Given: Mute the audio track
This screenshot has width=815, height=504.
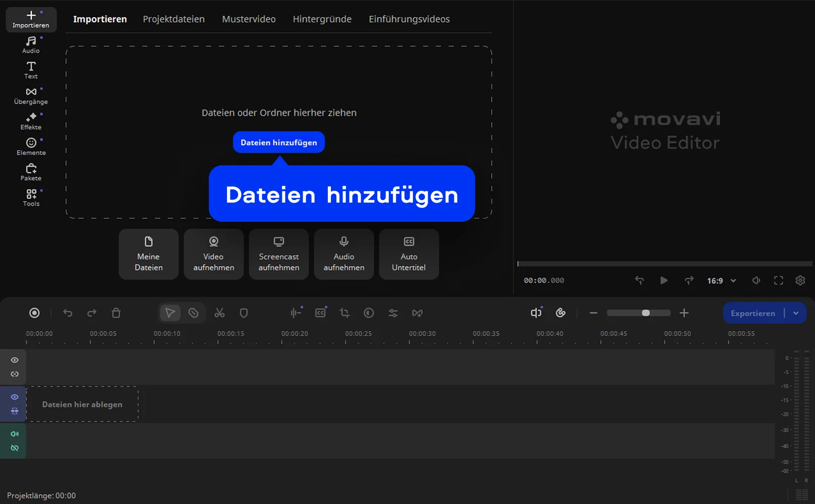Looking at the screenshot, I should (15, 434).
